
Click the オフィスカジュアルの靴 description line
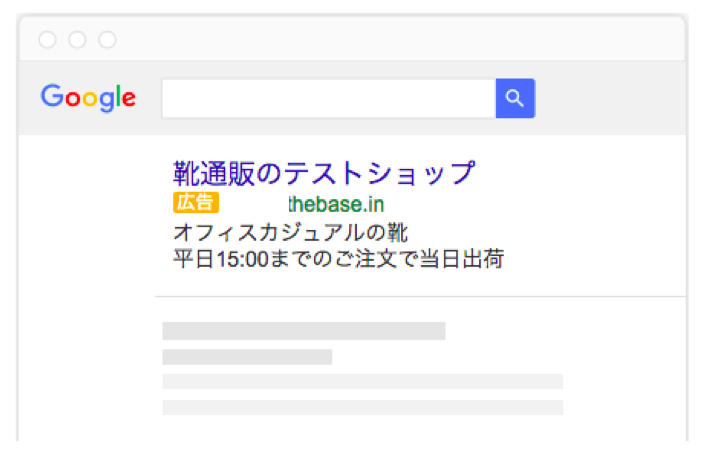291,233
